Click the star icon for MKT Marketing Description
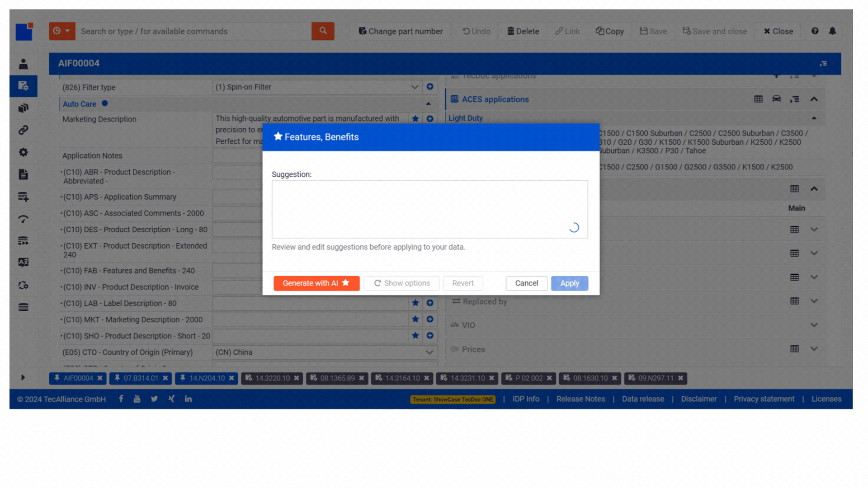 pyautogui.click(x=415, y=319)
